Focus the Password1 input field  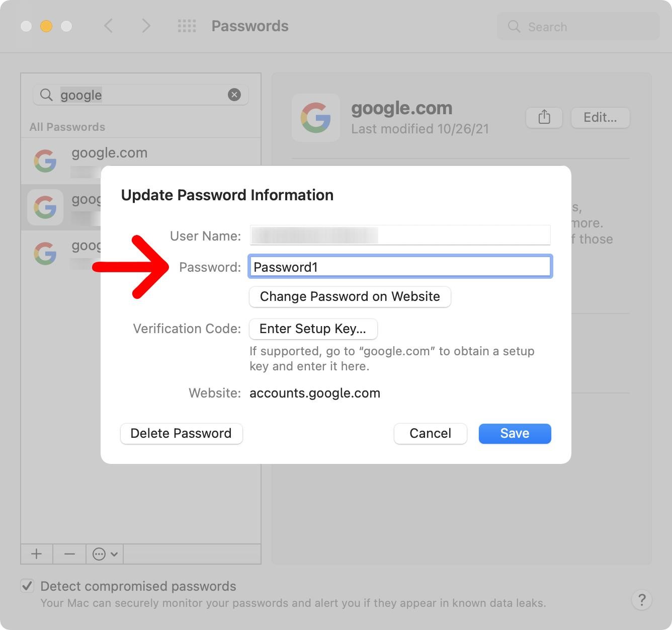400,267
